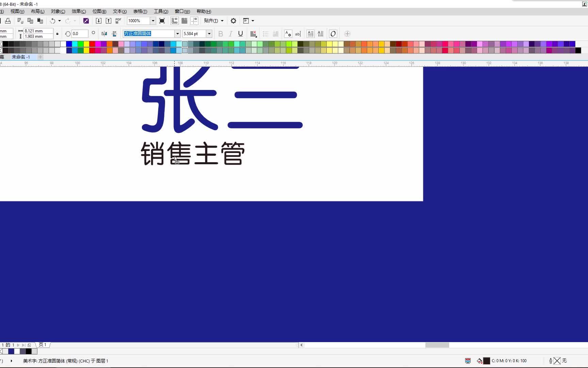Switch to the 页1 page tab

(42, 345)
